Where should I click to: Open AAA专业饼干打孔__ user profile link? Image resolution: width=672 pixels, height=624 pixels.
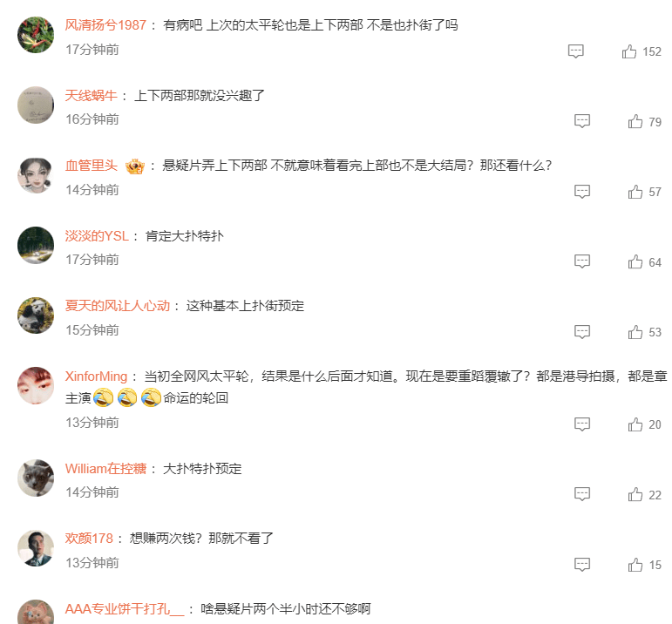point(125,608)
